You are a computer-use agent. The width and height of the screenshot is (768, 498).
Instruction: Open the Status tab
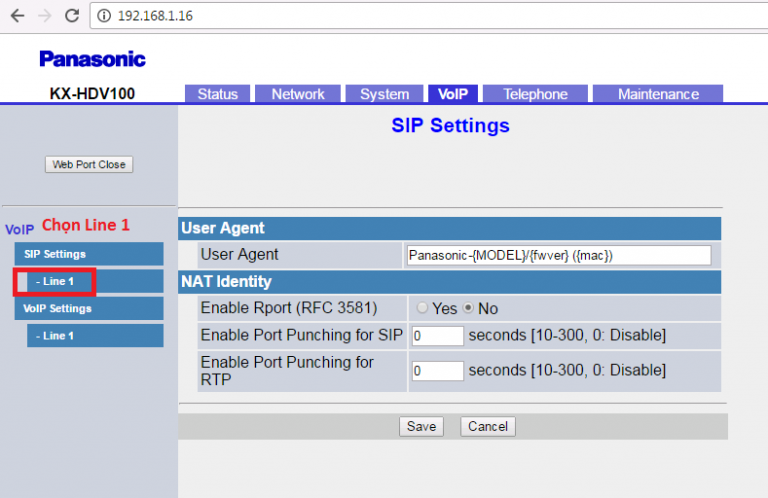217,94
